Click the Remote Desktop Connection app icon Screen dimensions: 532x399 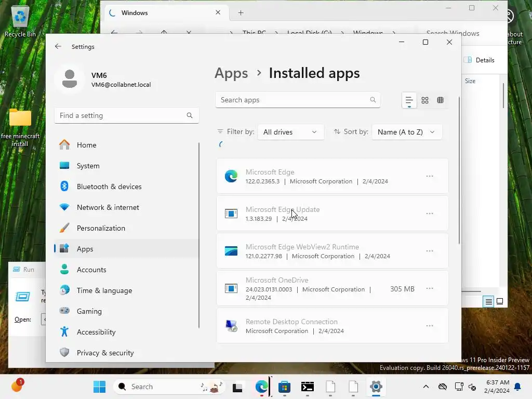231,326
